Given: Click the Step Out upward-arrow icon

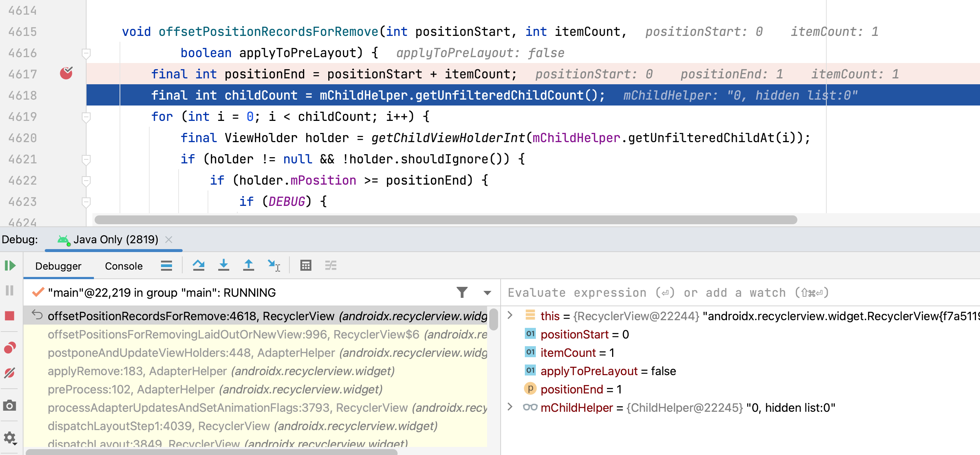Looking at the screenshot, I should 248,265.
